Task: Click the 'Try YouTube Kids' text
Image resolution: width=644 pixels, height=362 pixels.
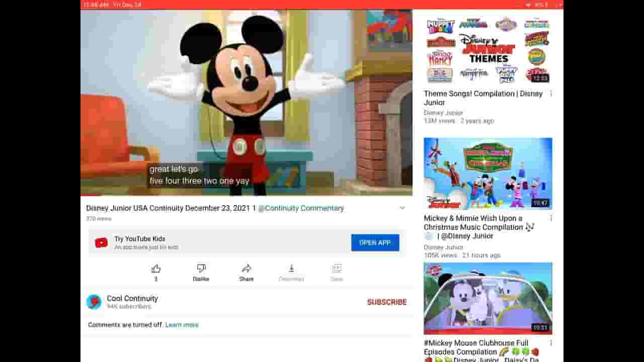Action: [x=139, y=239]
